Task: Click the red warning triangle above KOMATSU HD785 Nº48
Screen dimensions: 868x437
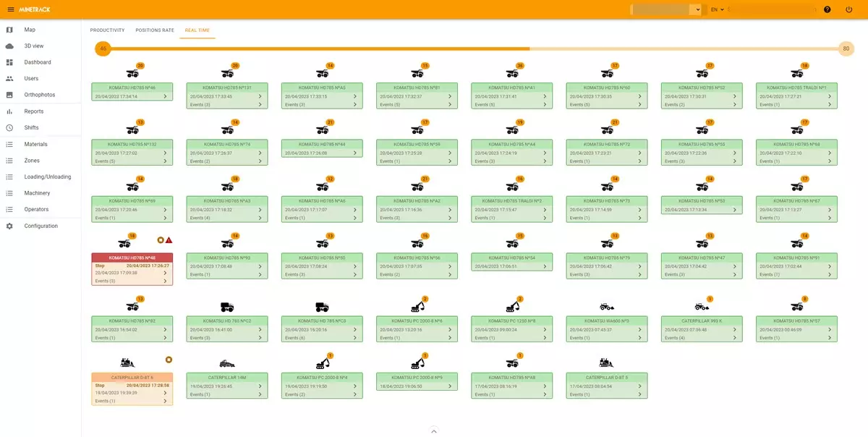Action: [x=169, y=240]
